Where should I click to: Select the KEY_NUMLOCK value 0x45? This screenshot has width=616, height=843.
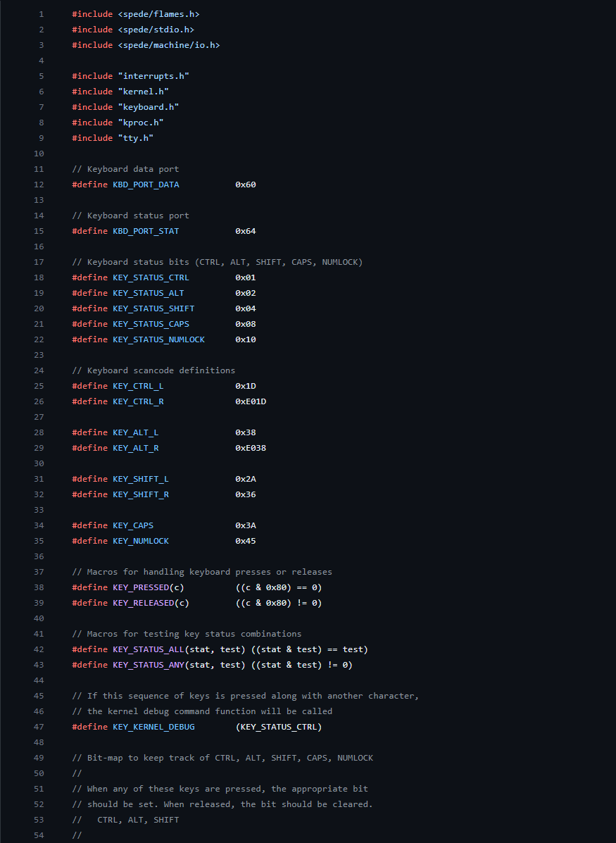tap(245, 540)
